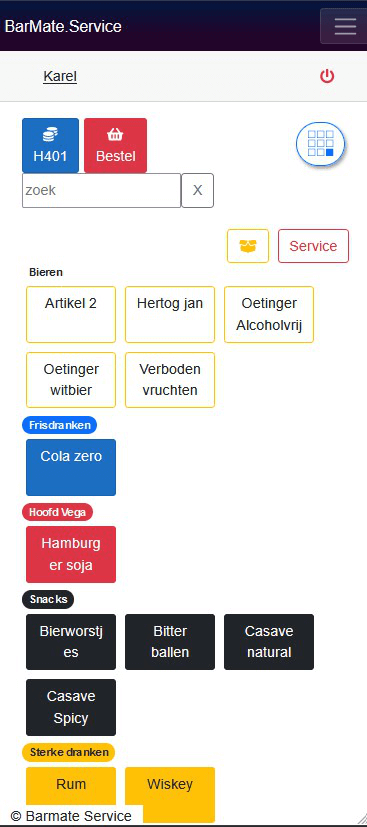Click the red power logout icon
The image size is (367, 827).
tap(327, 76)
